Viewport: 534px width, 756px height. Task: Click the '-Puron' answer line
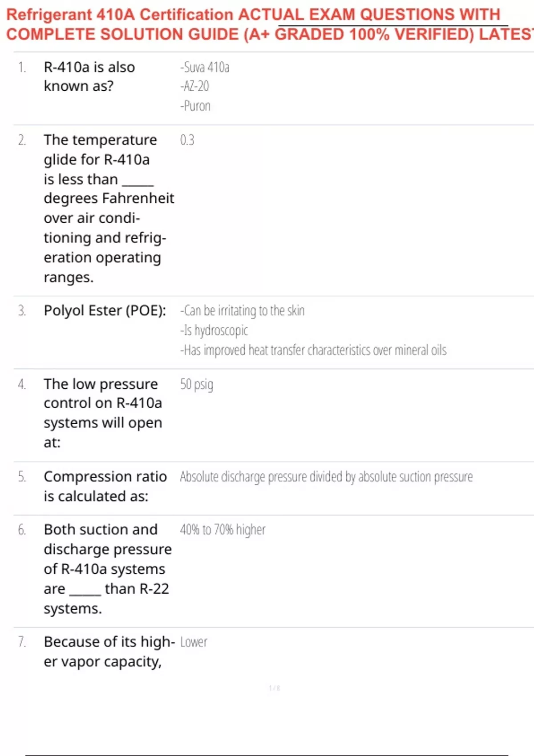coord(196,106)
